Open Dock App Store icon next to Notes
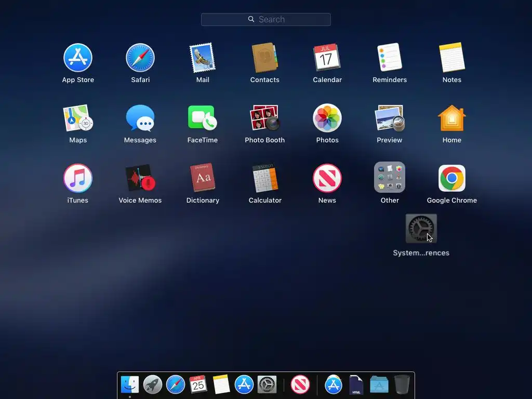Viewport: 532px width, 399px height. (x=244, y=385)
